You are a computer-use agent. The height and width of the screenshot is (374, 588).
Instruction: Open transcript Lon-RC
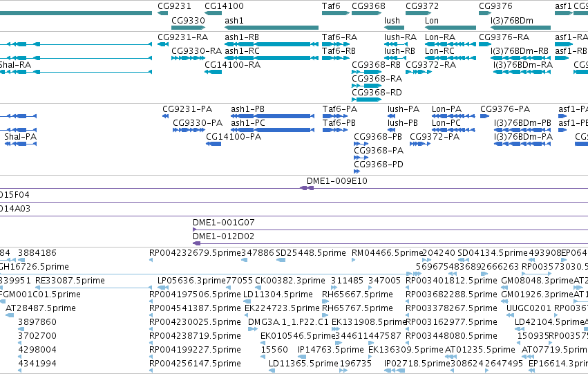coord(439,51)
